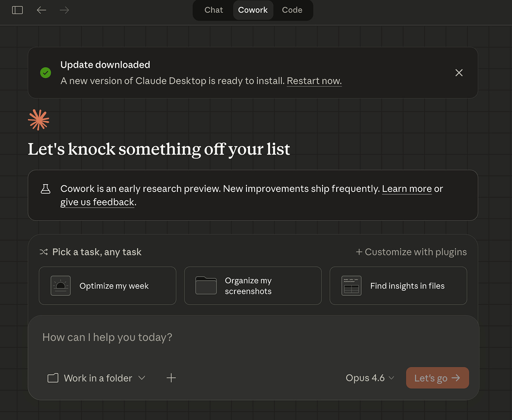The image size is (512, 420).
Task: Open the Work in a folder dropdown
Action: (x=97, y=378)
